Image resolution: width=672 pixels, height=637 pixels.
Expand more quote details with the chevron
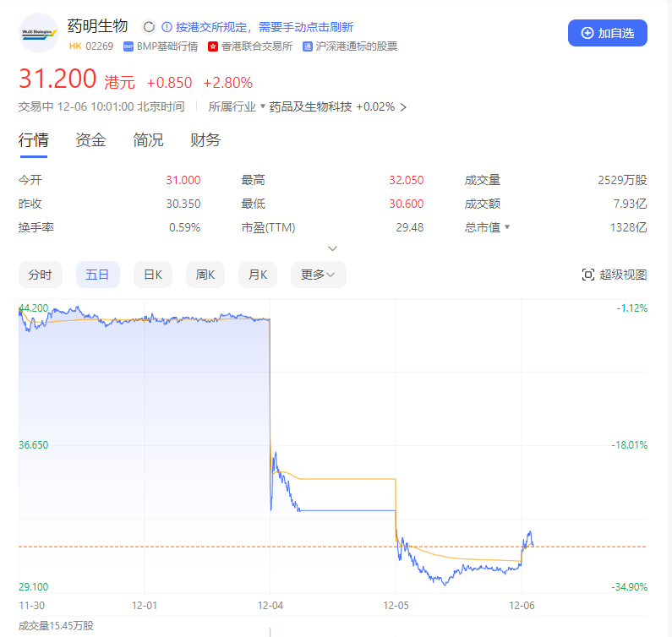(x=332, y=248)
